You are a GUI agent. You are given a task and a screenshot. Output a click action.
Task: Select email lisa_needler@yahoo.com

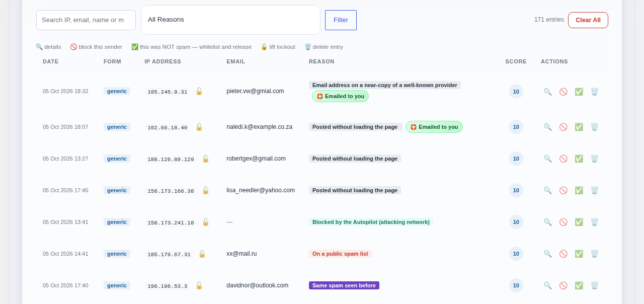(261, 190)
